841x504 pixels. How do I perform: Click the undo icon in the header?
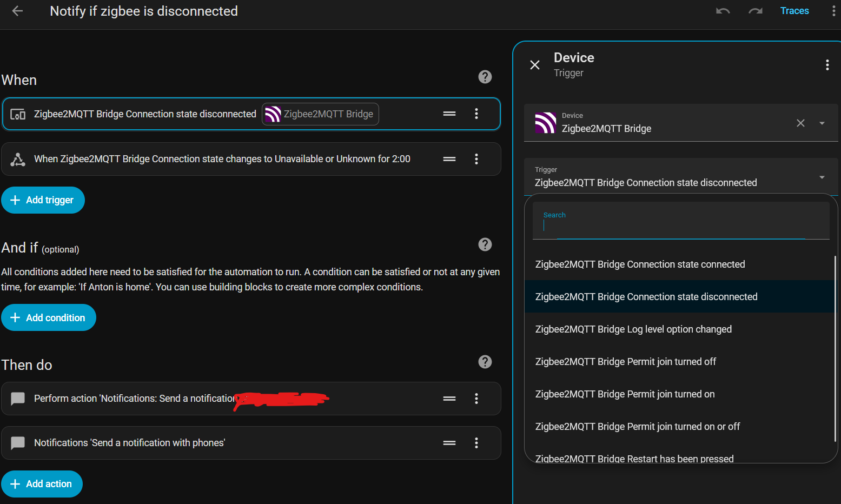click(x=723, y=11)
